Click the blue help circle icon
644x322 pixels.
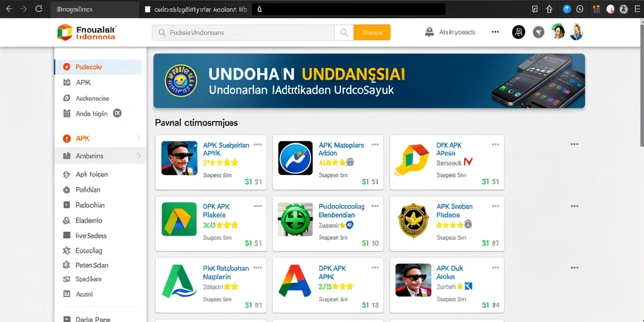tap(567, 9)
